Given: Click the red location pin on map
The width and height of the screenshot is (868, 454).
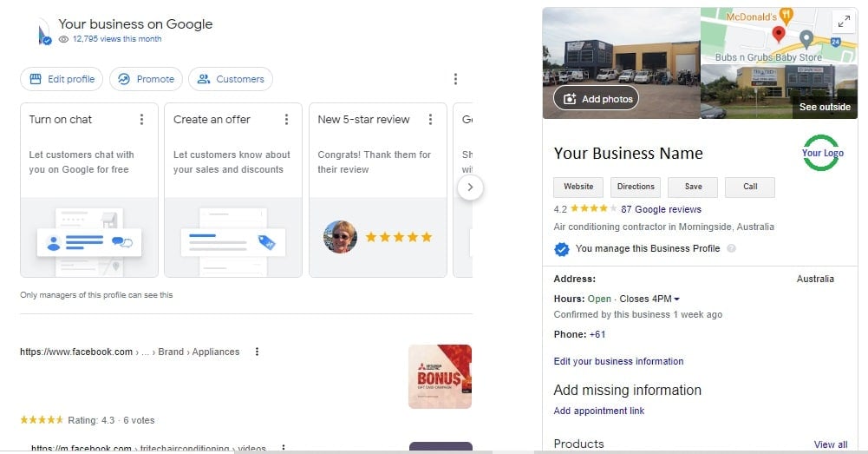Looking at the screenshot, I should point(779,35).
